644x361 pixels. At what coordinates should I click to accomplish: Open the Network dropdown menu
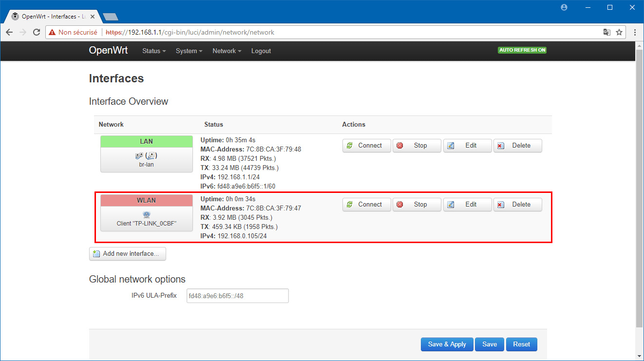coord(227,51)
